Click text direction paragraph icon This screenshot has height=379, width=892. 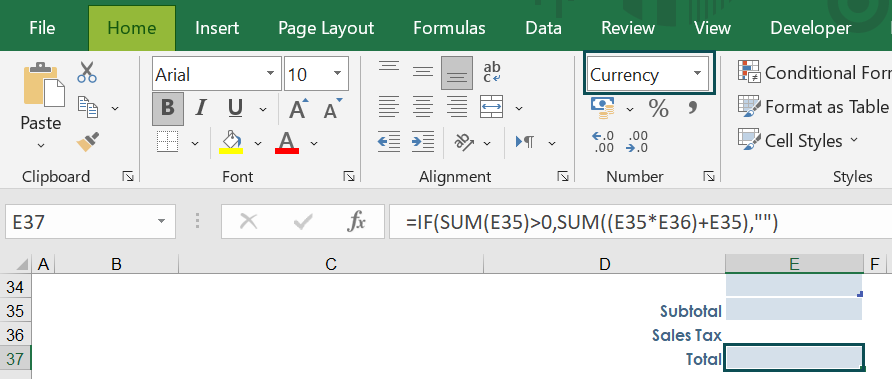[x=525, y=142]
